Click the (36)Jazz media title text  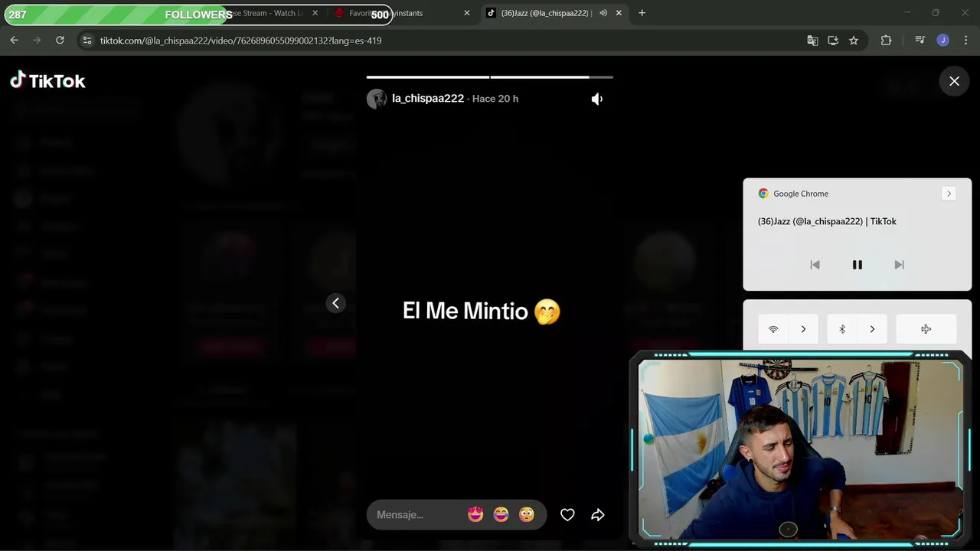tap(827, 221)
